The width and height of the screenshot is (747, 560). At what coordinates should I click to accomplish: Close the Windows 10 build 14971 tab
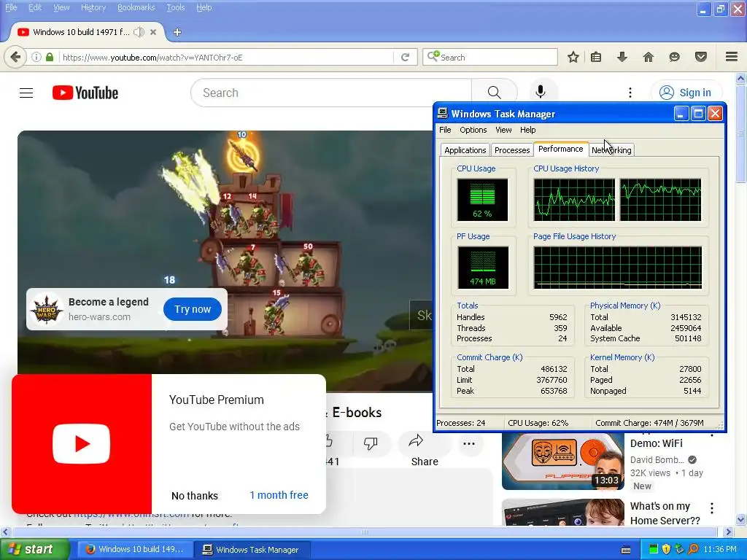(153, 32)
